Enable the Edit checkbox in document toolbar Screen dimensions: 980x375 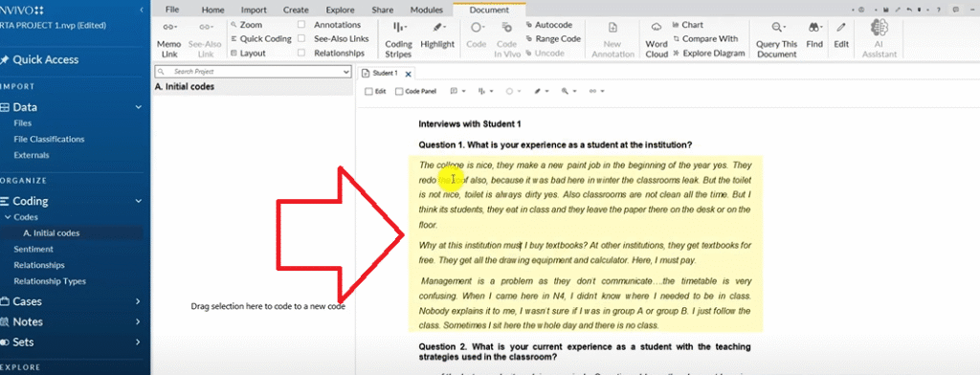pos(368,91)
